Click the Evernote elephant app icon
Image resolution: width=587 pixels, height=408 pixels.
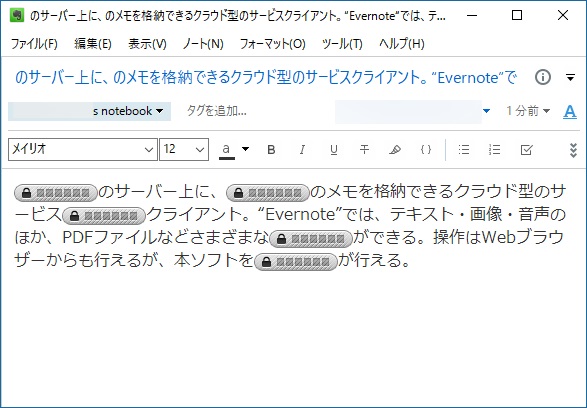(x=17, y=15)
